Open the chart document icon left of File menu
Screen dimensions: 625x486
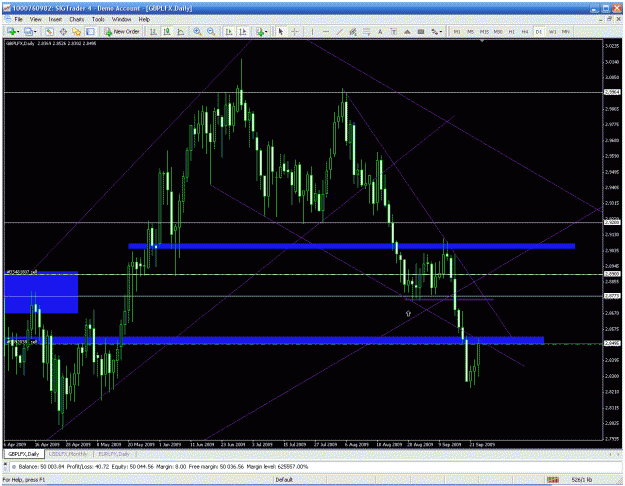click(8, 19)
